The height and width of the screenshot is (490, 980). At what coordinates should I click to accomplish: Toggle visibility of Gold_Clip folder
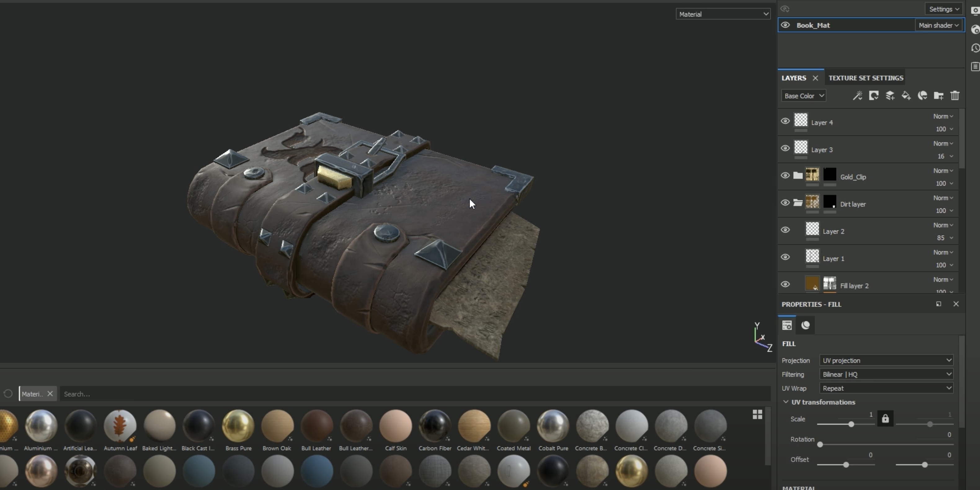pos(785,176)
